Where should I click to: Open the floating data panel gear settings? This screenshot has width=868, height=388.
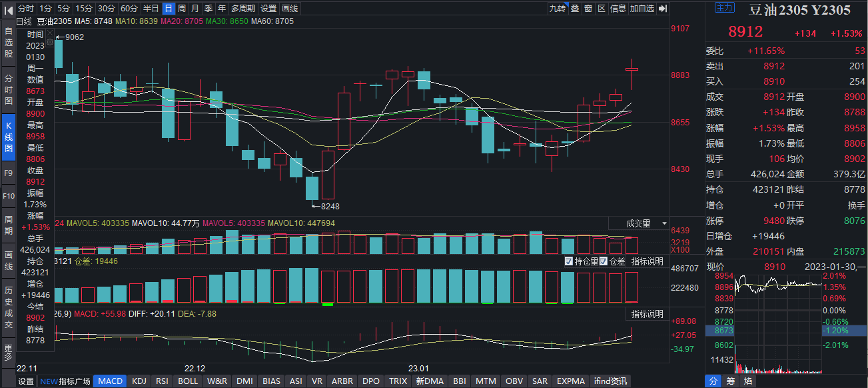pos(49,41)
